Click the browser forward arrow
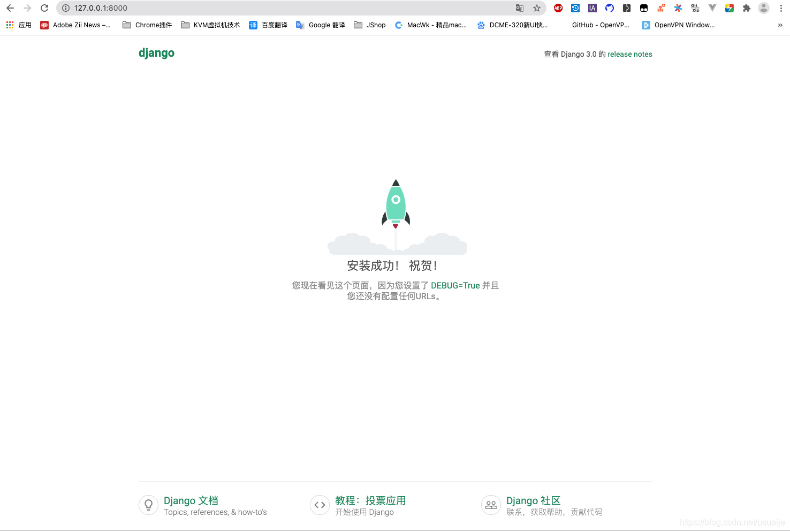Image resolution: width=790 pixels, height=532 pixels. [x=27, y=8]
